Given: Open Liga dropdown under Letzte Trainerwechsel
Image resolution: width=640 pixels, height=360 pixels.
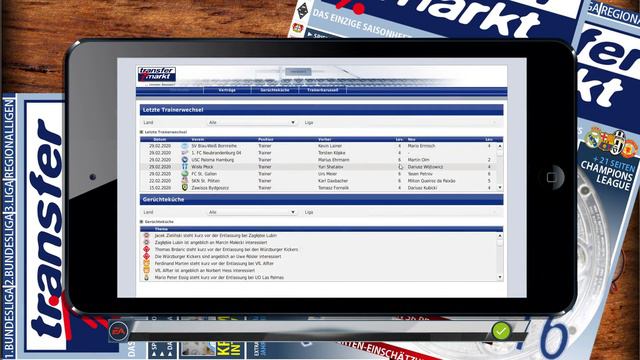Looking at the screenshot, I should (433, 122).
